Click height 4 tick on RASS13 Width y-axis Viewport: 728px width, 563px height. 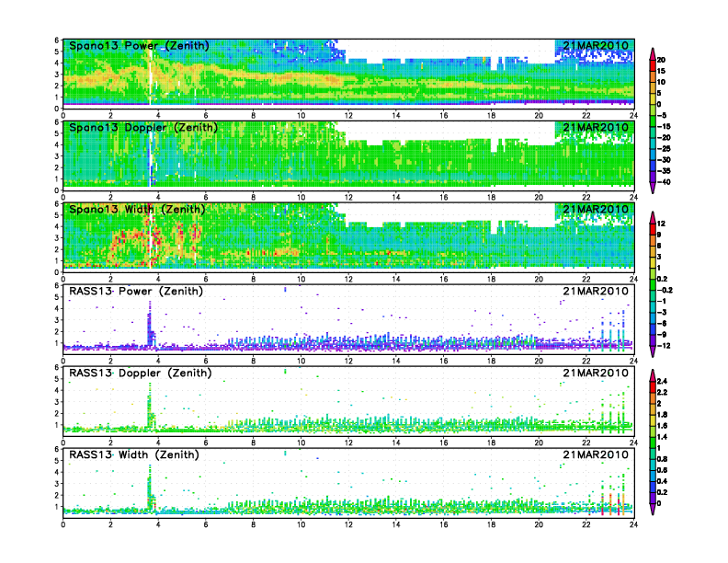(x=57, y=472)
